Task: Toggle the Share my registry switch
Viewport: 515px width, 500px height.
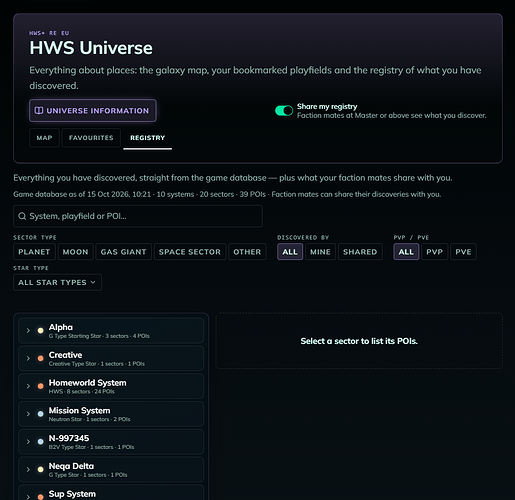Action: point(284,110)
